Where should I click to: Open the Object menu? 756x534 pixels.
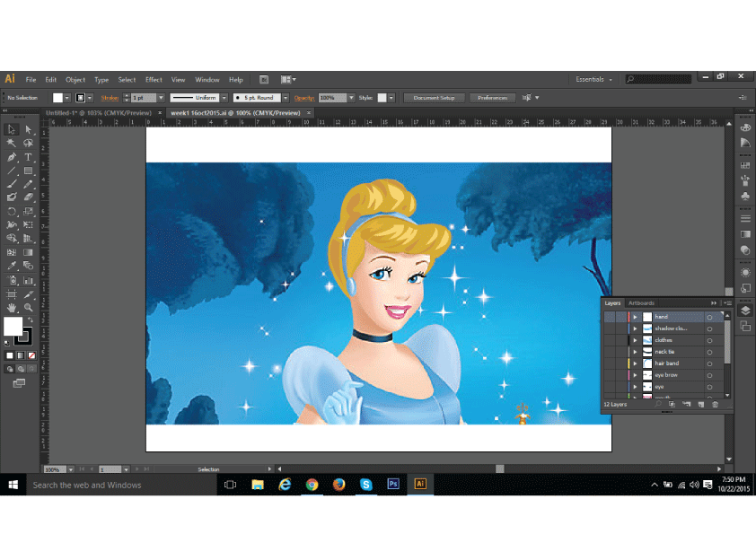point(75,80)
